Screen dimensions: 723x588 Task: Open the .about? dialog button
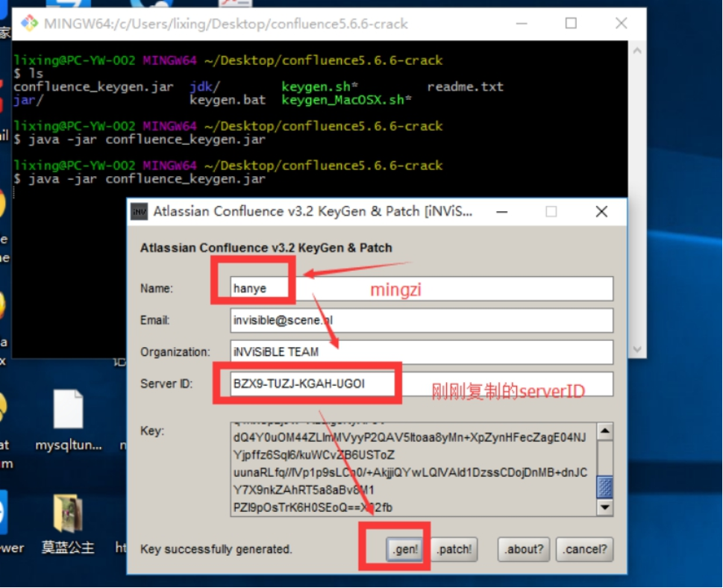(524, 549)
